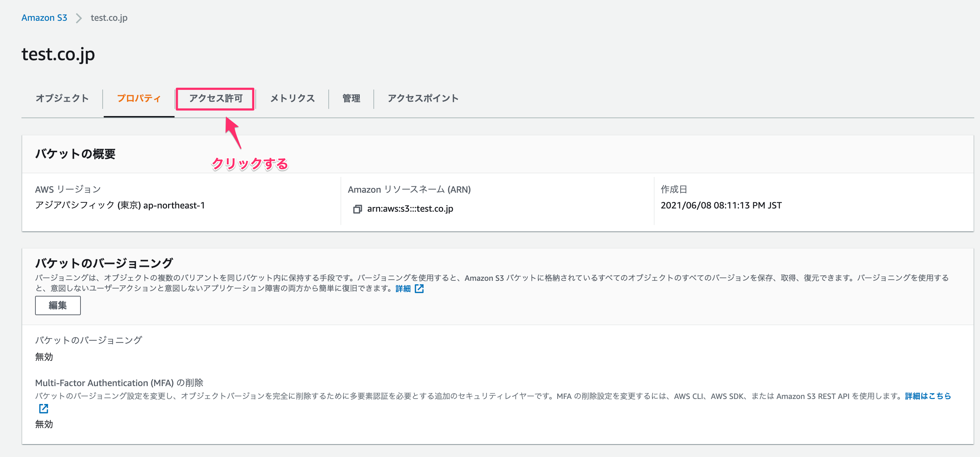Click the バケットの概要 section heading
This screenshot has width=980, height=457.
tap(75, 154)
